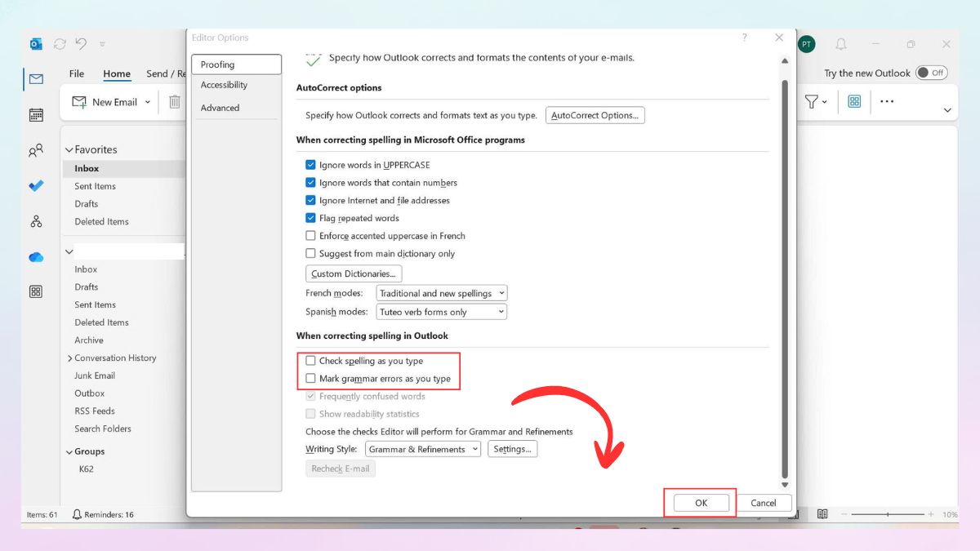Select the Home ribbon tab
This screenshot has height=551, width=980.
click(117, 73)
